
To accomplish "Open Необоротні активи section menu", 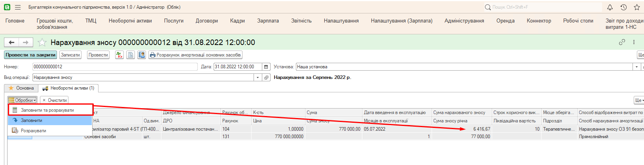I will pyautogui.click(x=130, y=21).
